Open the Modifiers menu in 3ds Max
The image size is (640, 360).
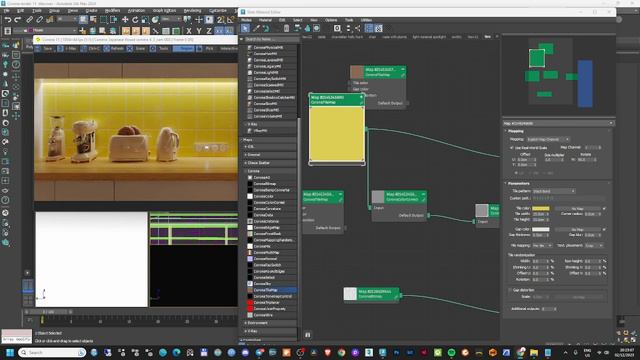tap(112, 11)
